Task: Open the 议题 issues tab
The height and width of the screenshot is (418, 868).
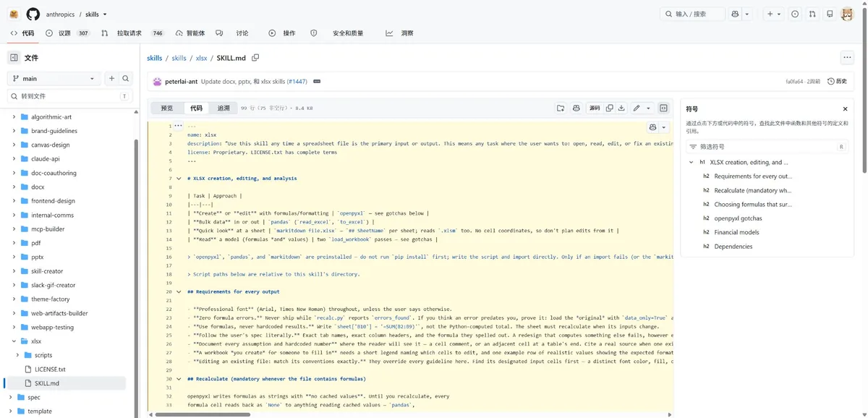Action: [67, 33]
